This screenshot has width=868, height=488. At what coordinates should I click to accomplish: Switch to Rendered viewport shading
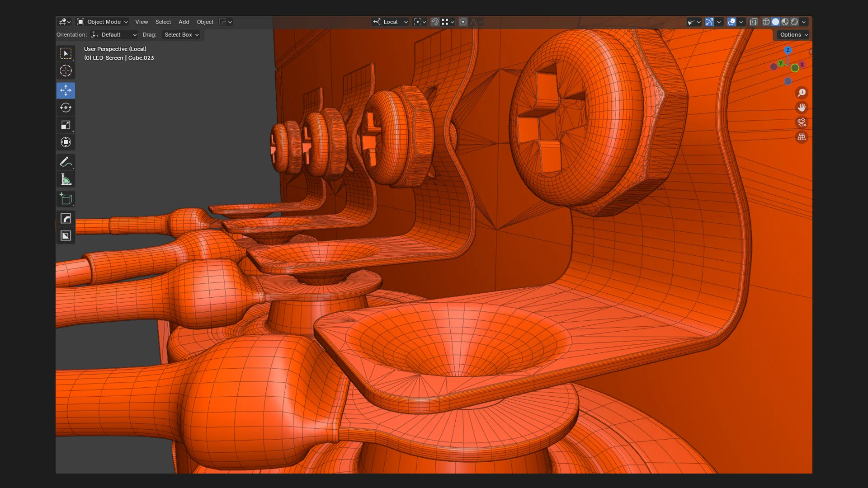794,22
